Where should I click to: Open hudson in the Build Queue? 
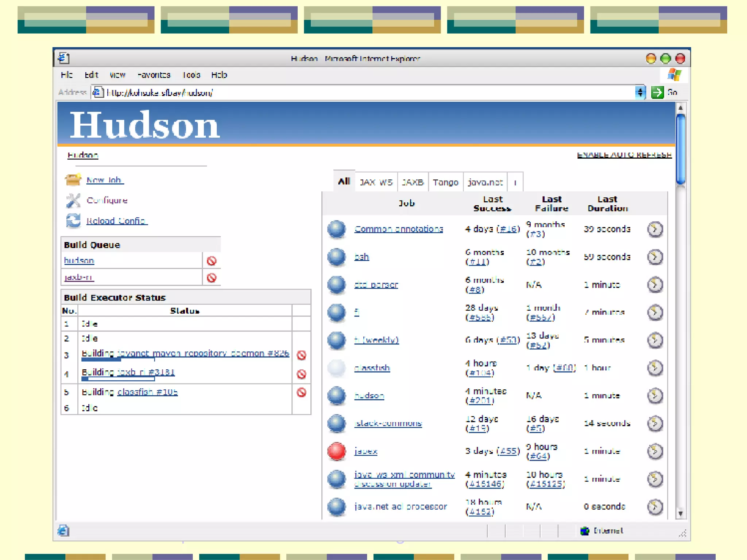tap(79, 261)
